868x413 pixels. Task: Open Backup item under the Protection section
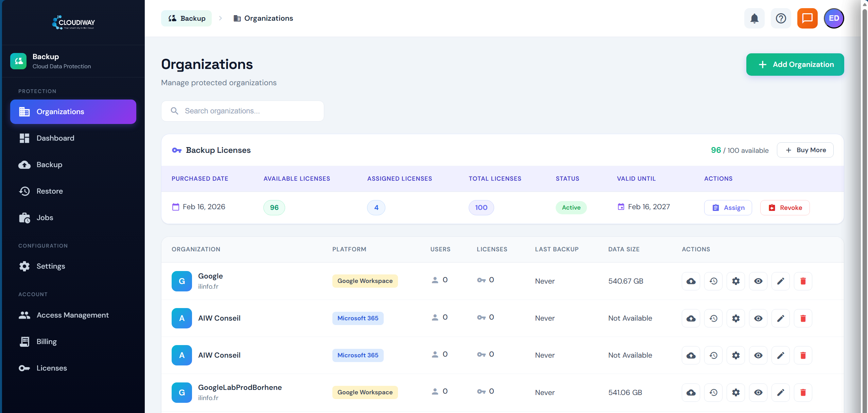pyautogui.click(x=73, y=165)
